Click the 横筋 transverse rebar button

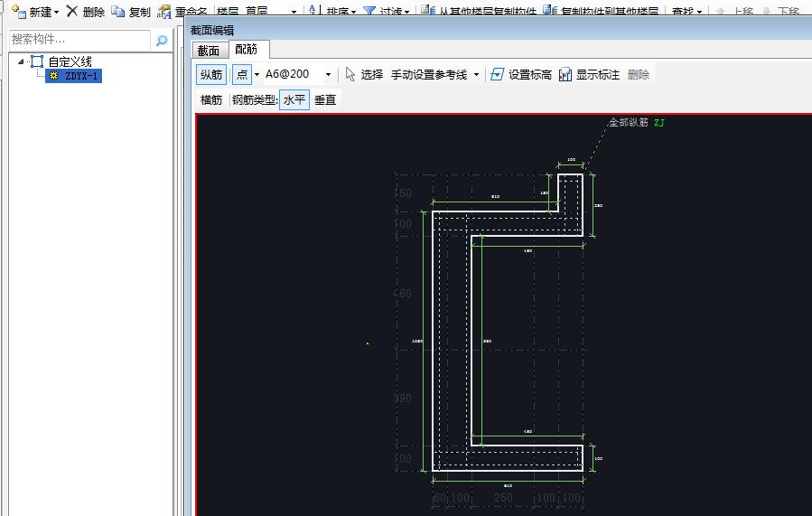211,100
